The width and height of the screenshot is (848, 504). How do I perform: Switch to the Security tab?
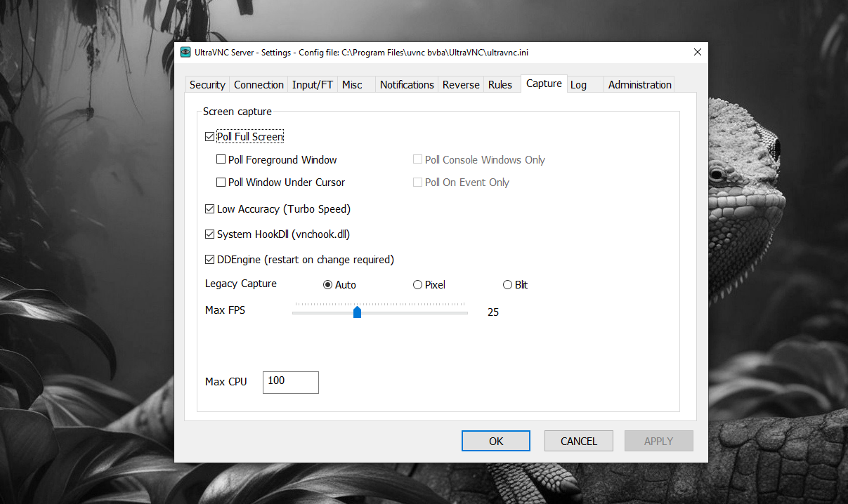[207, 85]
